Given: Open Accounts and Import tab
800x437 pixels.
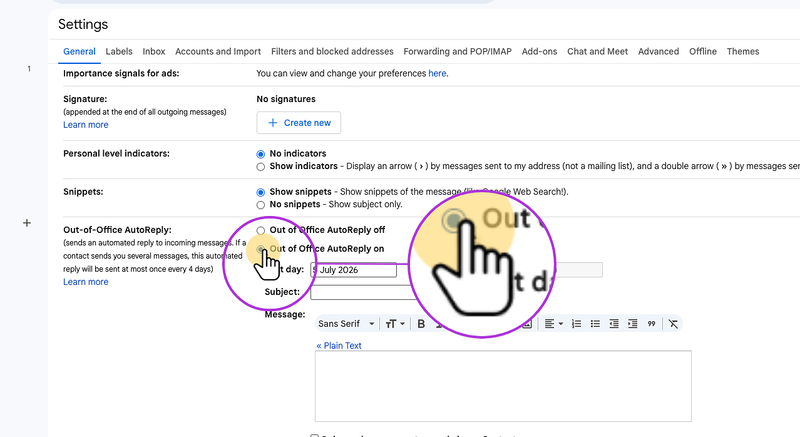Looking at the screenshot, I should tap(218, 52).
